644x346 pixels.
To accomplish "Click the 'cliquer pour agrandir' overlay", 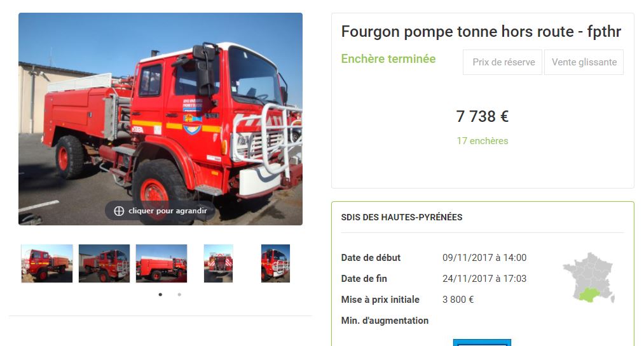I will coord(160,211).
